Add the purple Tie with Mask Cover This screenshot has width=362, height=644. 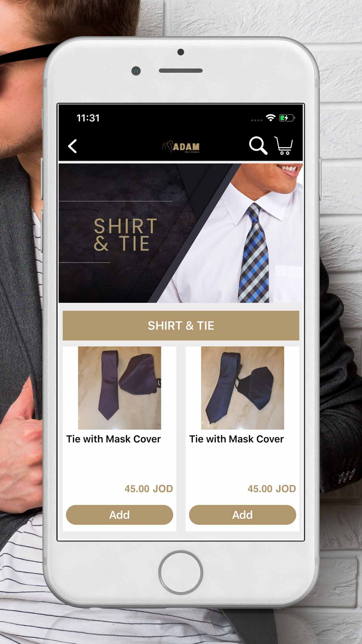tap(119, 515)
